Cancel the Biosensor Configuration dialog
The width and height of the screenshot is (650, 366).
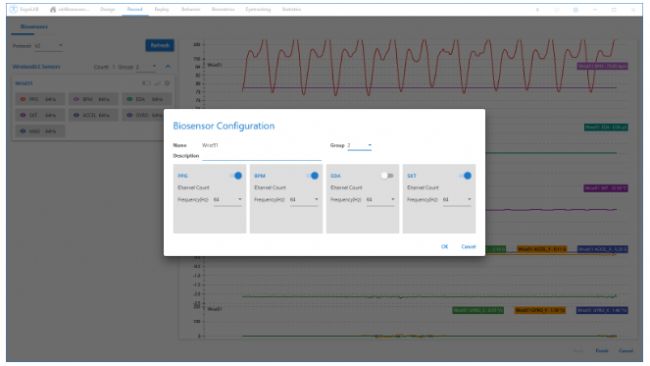pos(468,247)
